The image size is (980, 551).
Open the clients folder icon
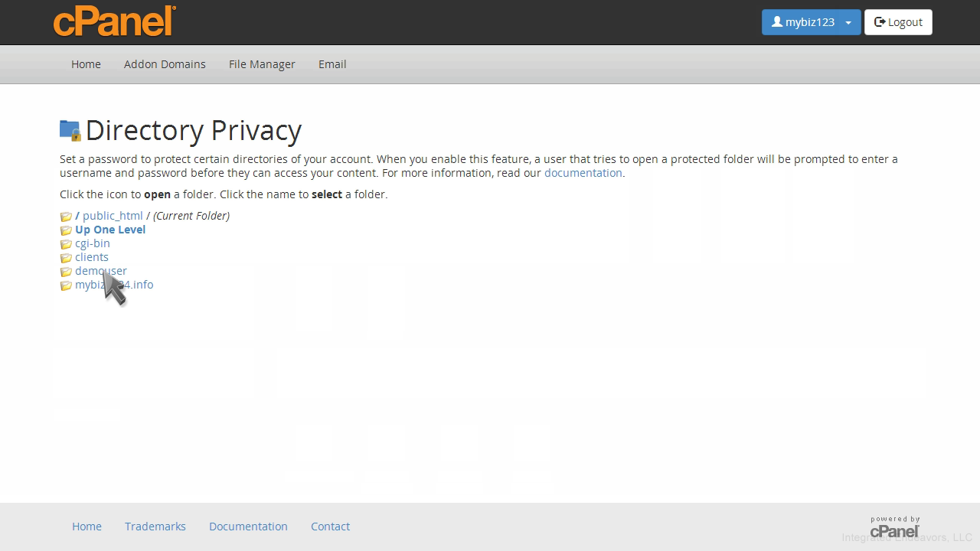click(x=66, y=258)
